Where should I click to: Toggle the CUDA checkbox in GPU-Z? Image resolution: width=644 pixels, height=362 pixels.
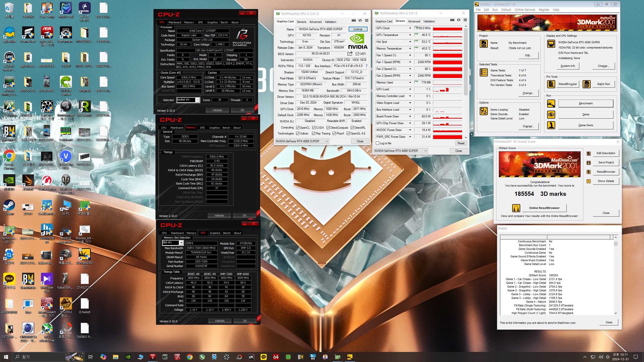314,128
